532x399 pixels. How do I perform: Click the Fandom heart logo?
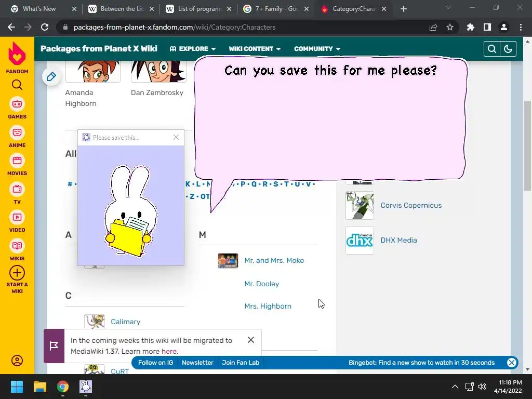[x=17, y=54]
